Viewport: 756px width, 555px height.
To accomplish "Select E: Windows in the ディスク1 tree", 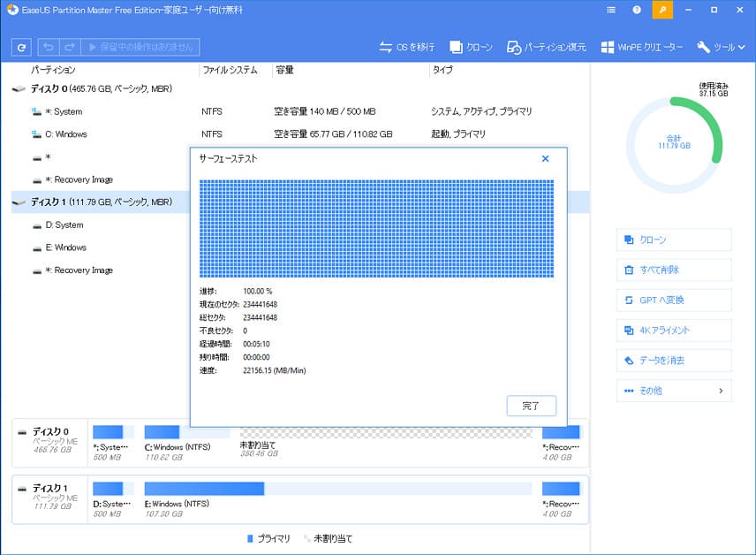I will point(65,247).
